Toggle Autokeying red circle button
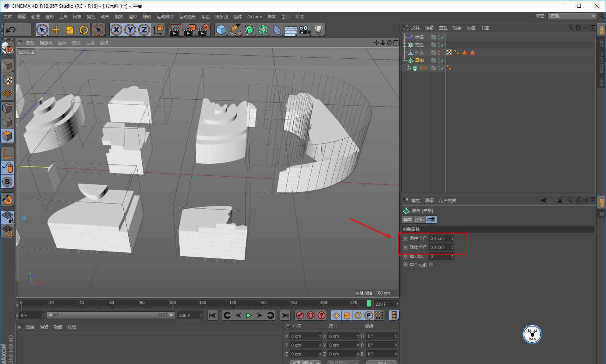The image size is (606, 364). pyautogui.click(x=310, y=315)
